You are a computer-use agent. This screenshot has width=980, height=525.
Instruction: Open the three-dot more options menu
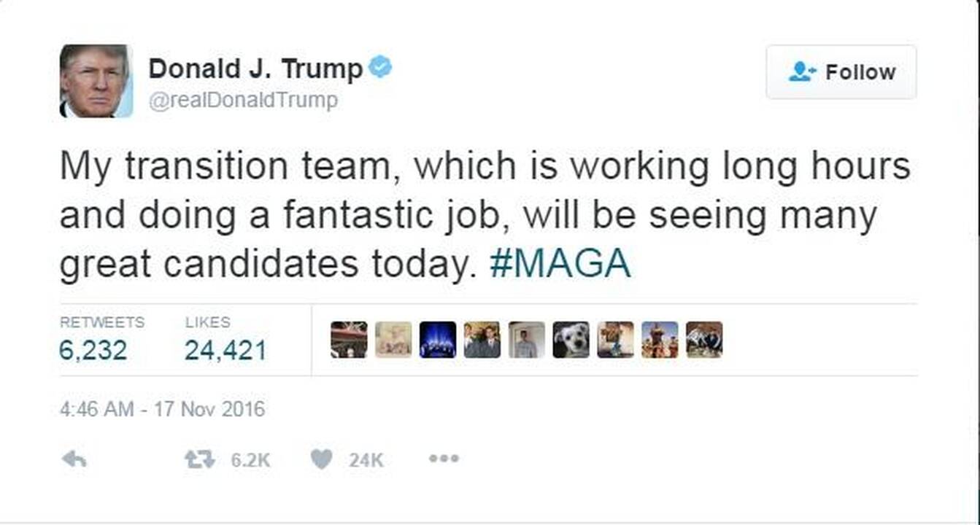tap(444, 459)
